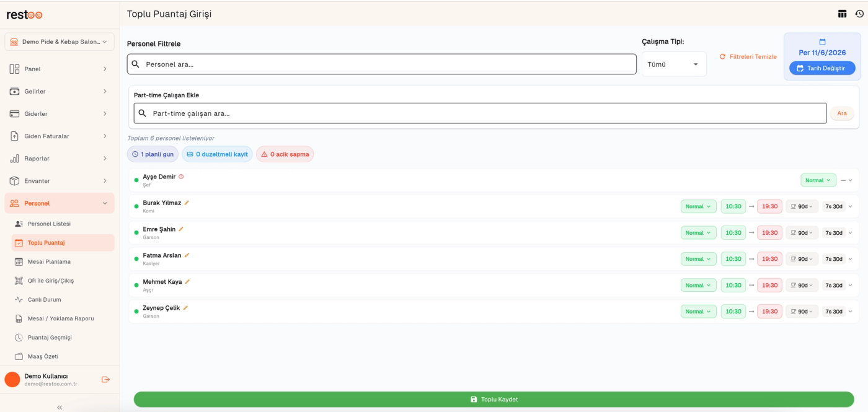This screenshot has height=412, width=868.
Task: Toggle the '1 planli gun' filter chip
Action: tap(153, 154)
